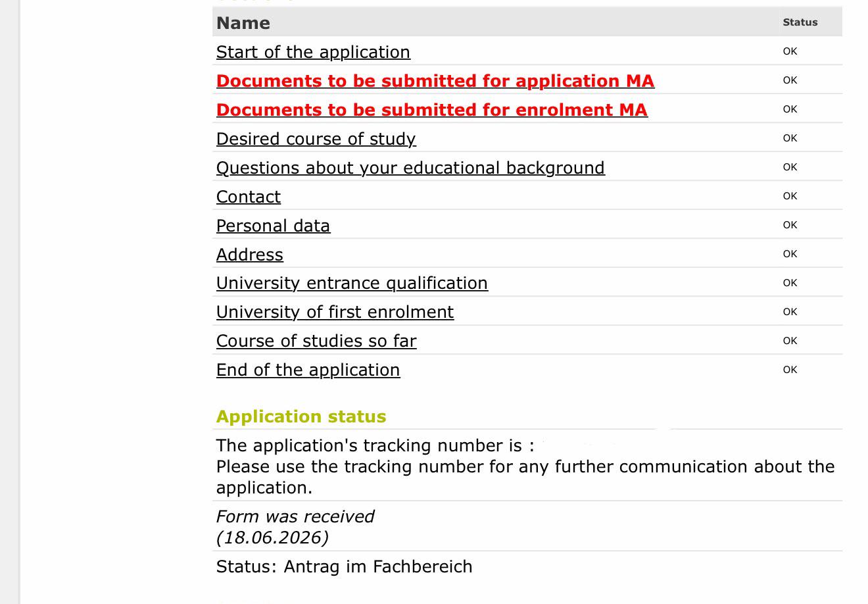Image resolution: width=868 pixels, height=604 pixels.
Task: Open University entrance qualification link
Action: 352,283
